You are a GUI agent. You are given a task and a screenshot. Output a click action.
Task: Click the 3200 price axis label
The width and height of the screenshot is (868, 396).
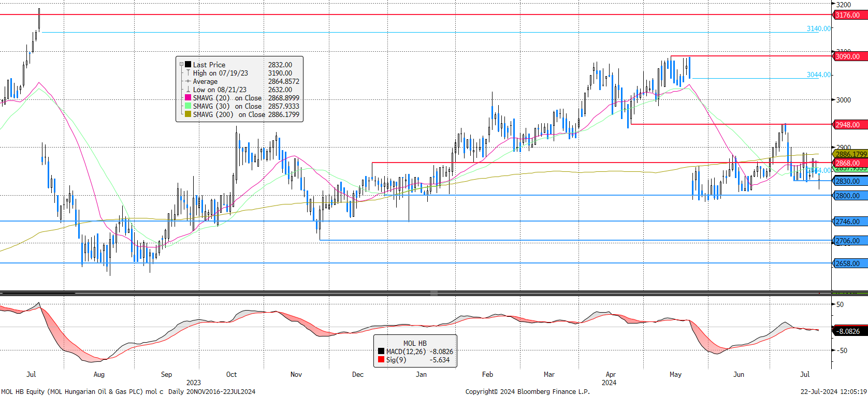coord(844,5)
